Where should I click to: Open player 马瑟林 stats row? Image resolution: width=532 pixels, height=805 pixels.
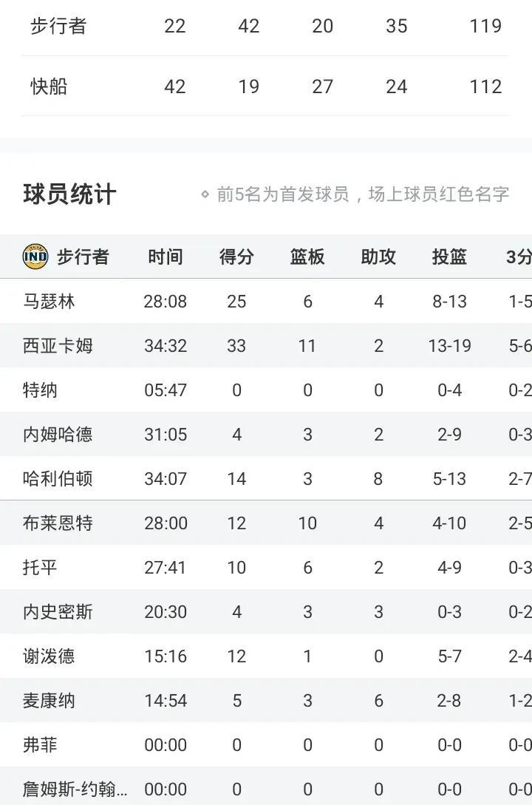[x=49, y=302]
